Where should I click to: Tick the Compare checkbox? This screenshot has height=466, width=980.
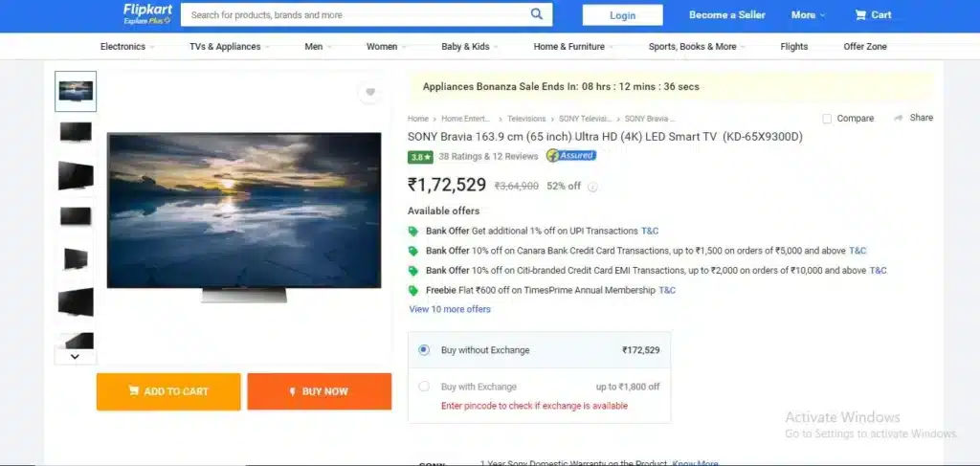pos(827,119)
